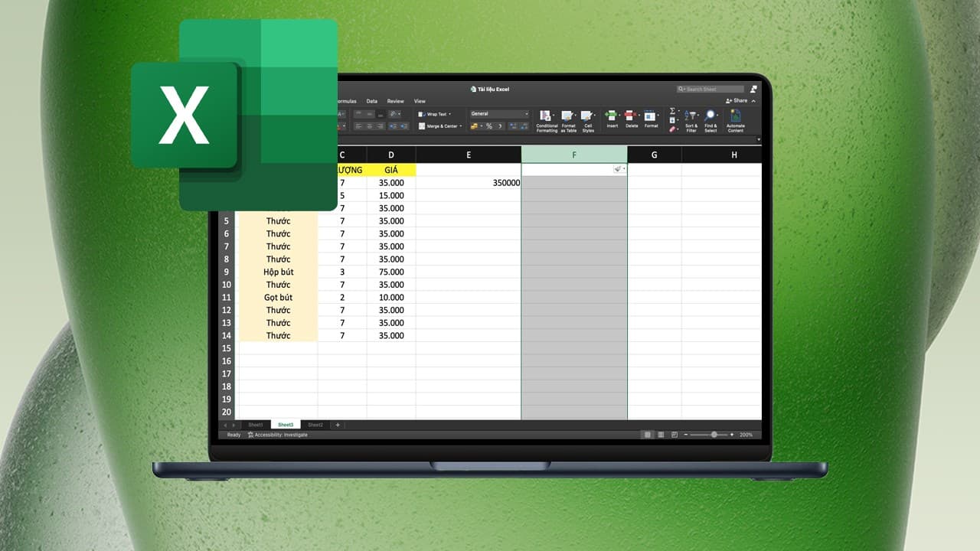Select column E header
Image resolution: width=980 pixels, height=551 pixels.
pyautogui.click(x=469, y=155)
